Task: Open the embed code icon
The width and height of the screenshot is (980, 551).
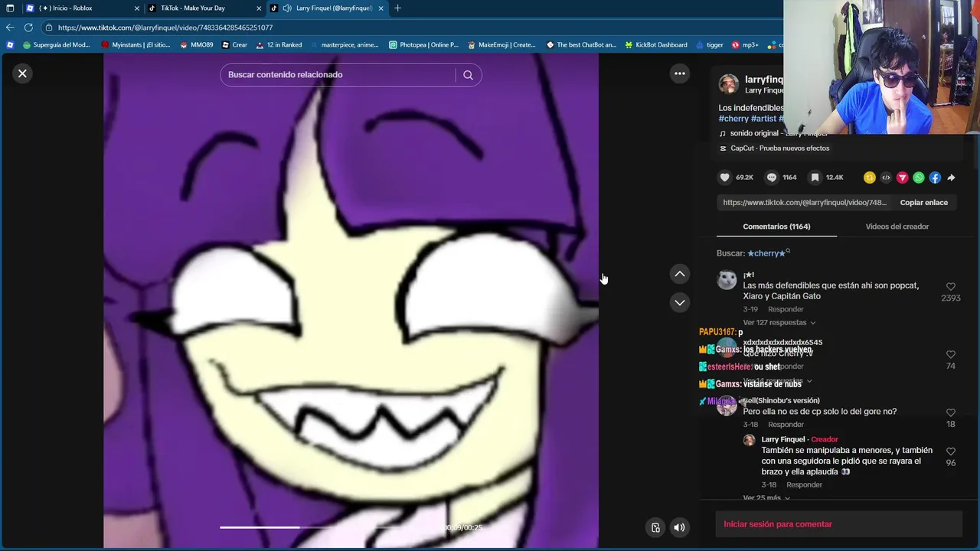Action: pos(886,178)
